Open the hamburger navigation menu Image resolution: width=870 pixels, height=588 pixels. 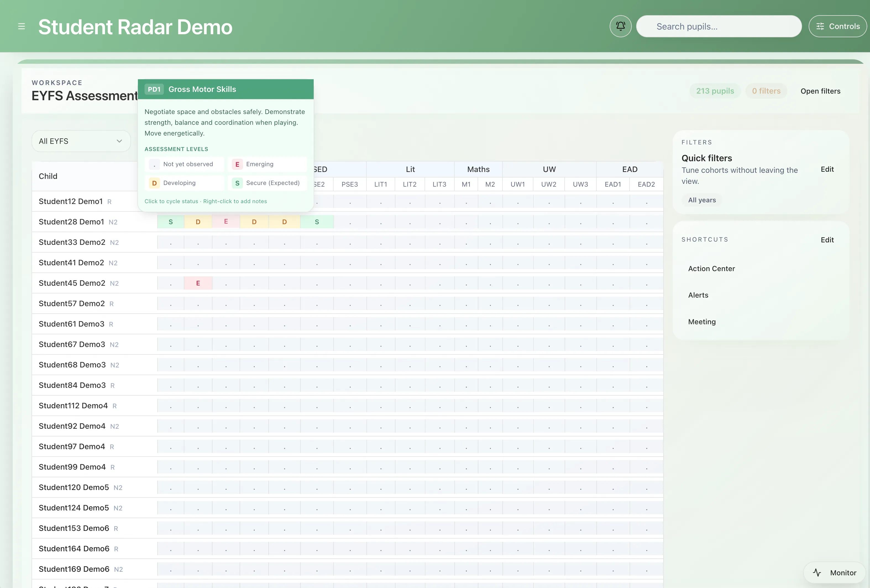[x=21, y=27]
